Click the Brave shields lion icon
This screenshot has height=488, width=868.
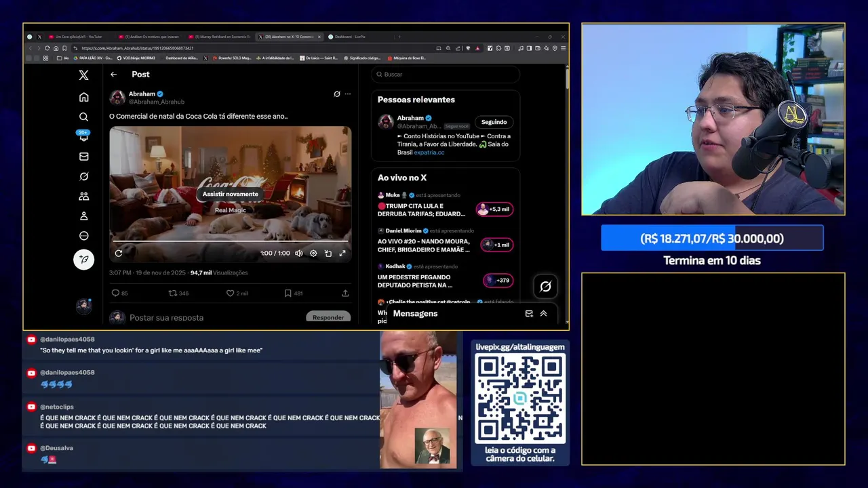click(x=467, y=48)
